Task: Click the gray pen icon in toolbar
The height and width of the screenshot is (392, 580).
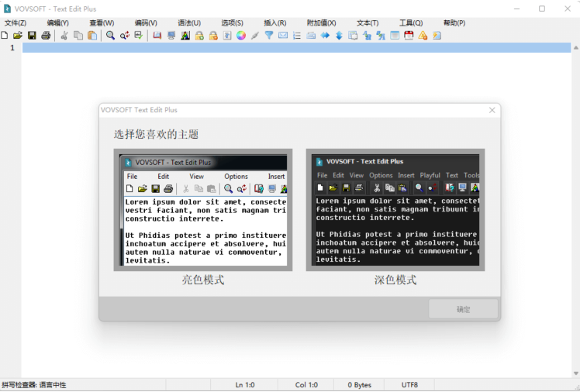Action: click(x=255, y=36)
